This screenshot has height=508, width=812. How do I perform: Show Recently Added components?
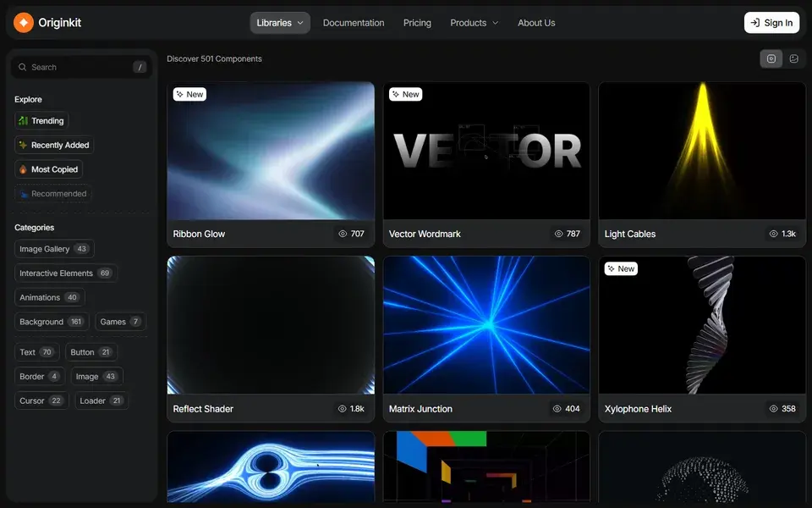(54, 145)
